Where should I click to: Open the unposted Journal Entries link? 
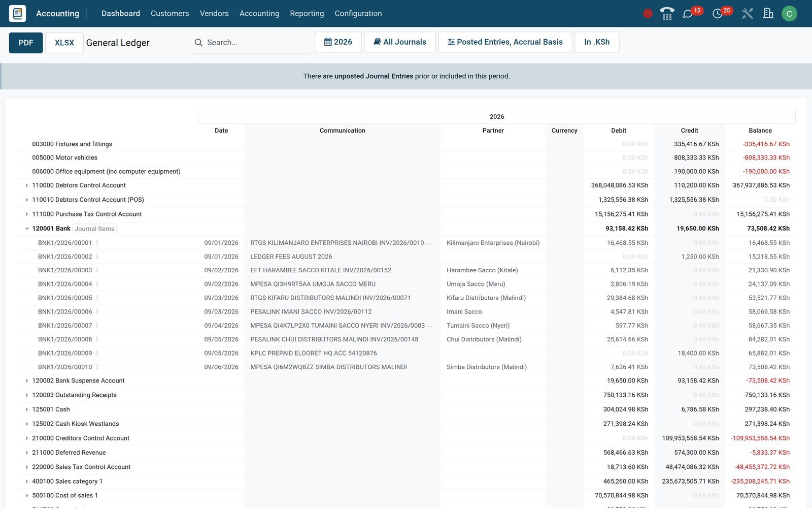[x=374, y=76]
